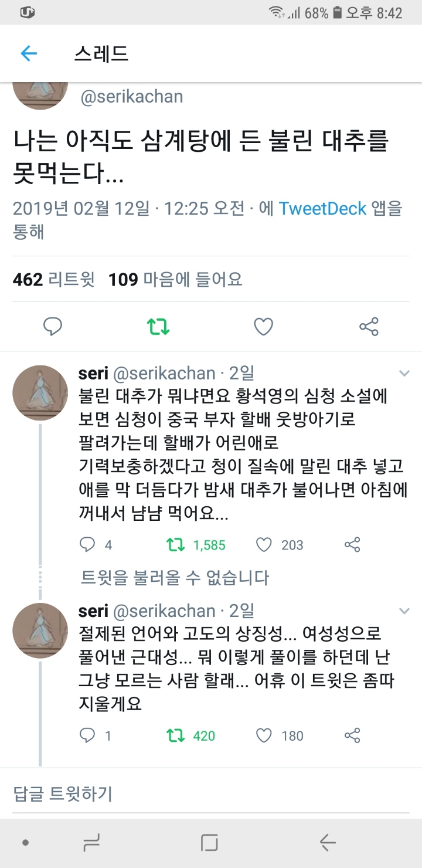
Task: Expand options for the second seri reply
Action: point(404,611)
